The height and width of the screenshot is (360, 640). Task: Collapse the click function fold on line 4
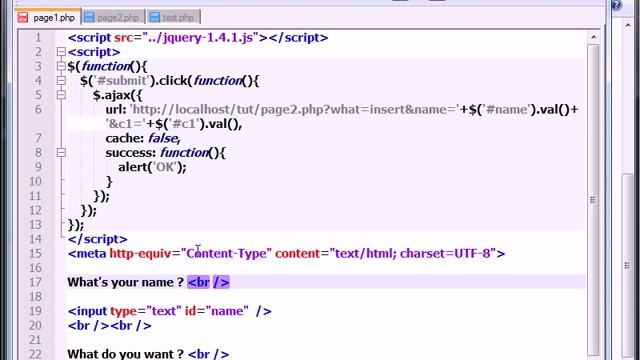tap(61, 80)
